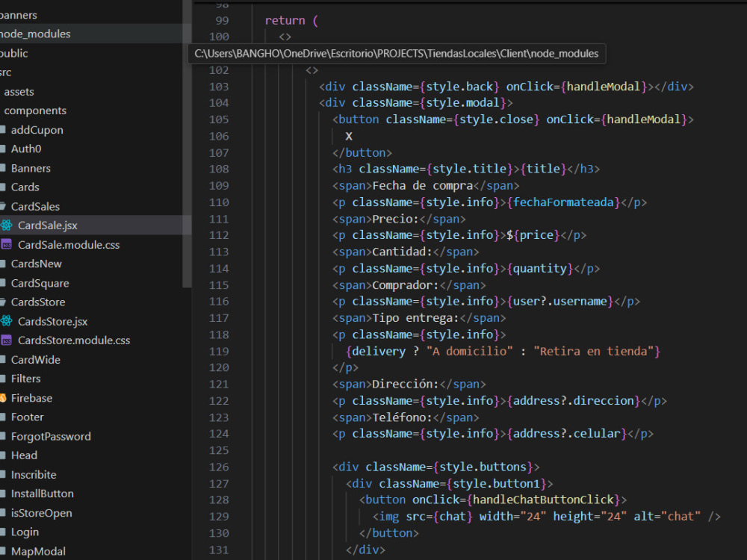Expand the Filters folder

25,379
